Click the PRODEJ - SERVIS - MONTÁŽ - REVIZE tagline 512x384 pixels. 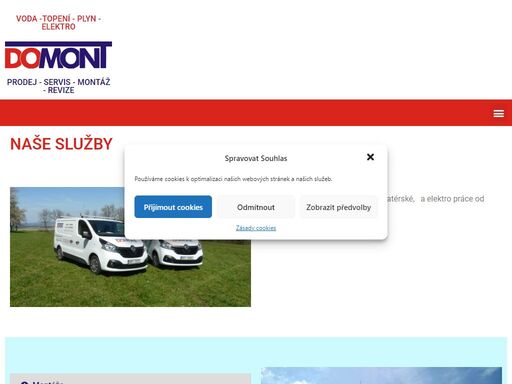point(58,86)
